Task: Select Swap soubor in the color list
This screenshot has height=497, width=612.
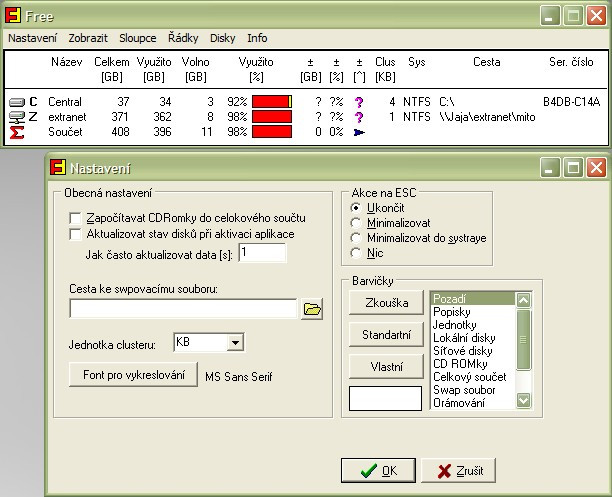Action: click(x=473, y=390)
